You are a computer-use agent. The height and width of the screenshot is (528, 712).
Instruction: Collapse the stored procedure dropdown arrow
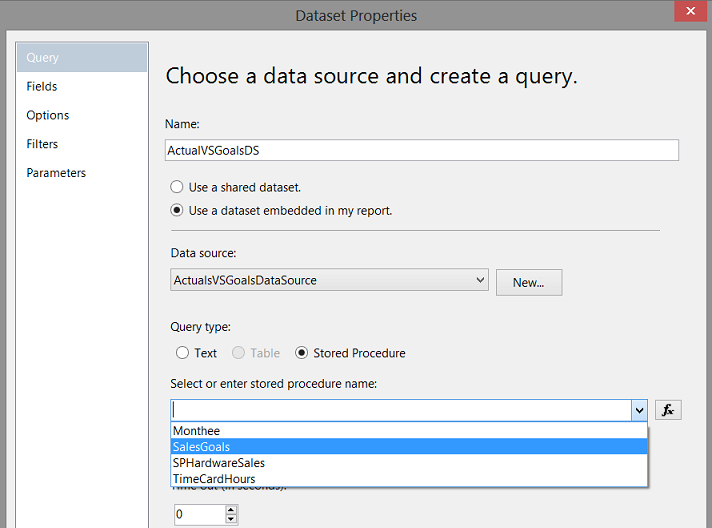pyautogui.click(x=639, y=410)
